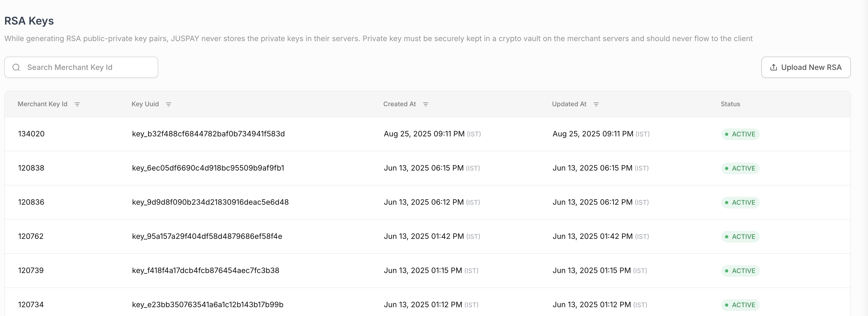Click the ACTIVE badge for key 120739
The height and width of the screenshot is (316, 868).
click(740, 271)
